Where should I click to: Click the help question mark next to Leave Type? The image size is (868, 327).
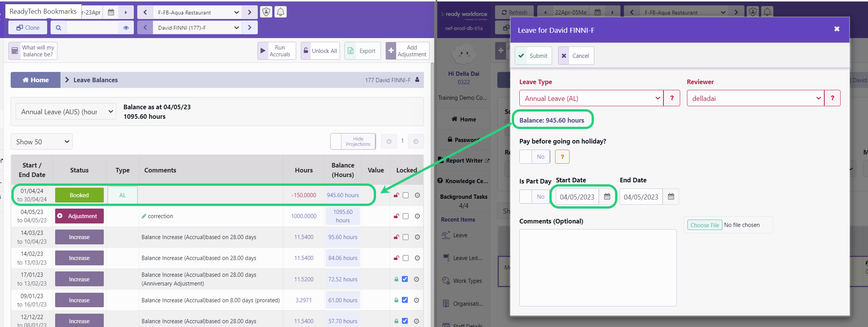tap(672, 98)
